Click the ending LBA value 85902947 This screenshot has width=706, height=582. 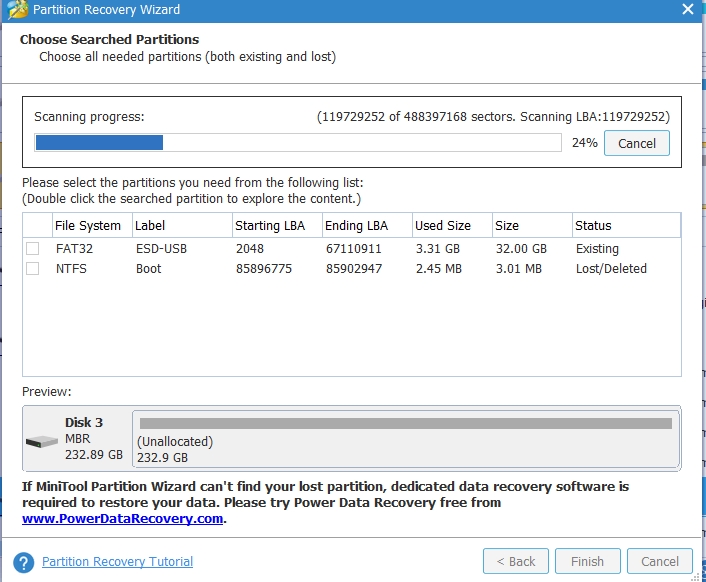click(354, 268)
